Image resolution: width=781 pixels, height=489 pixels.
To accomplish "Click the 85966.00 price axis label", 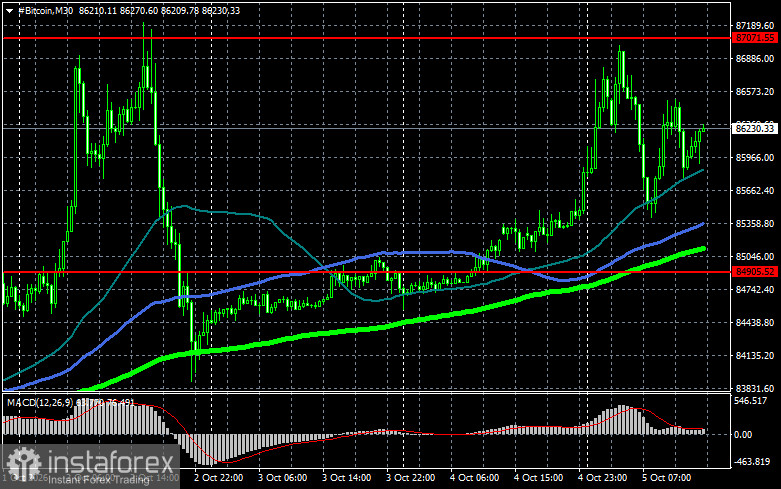I will pyautogui.click(x=755, y=157).
